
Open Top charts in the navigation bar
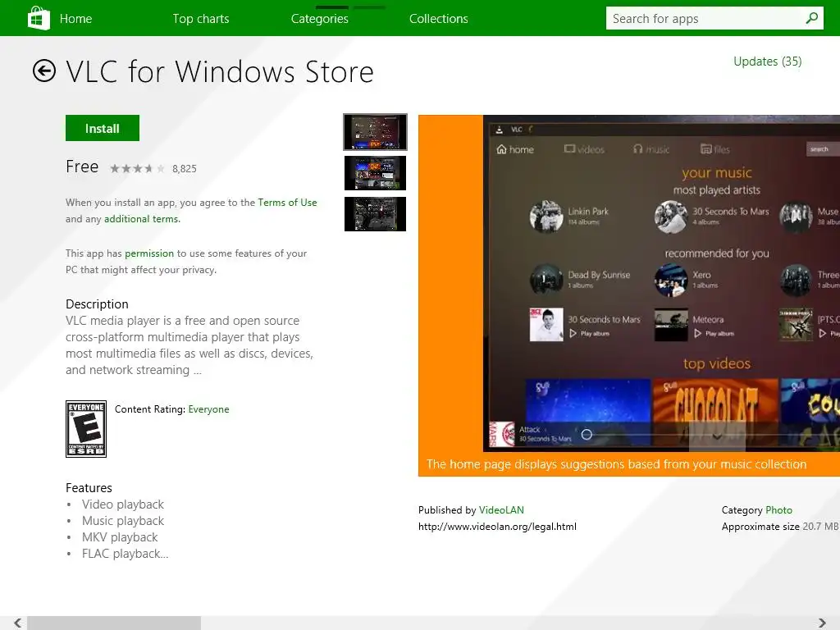[201, 19]
